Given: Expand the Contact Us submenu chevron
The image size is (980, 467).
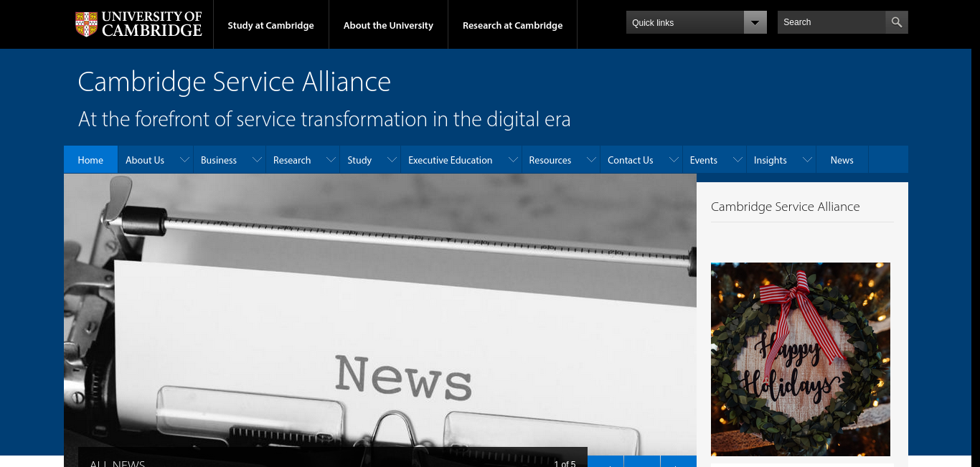Looking at the screenshot, I should coord(673,160).
